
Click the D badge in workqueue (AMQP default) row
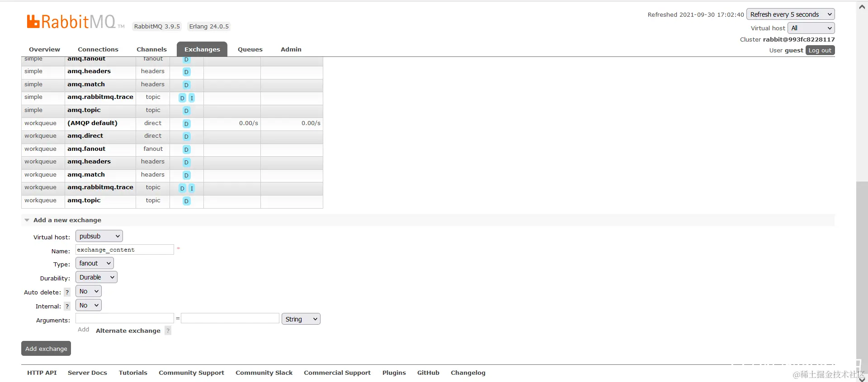(186, 124)
